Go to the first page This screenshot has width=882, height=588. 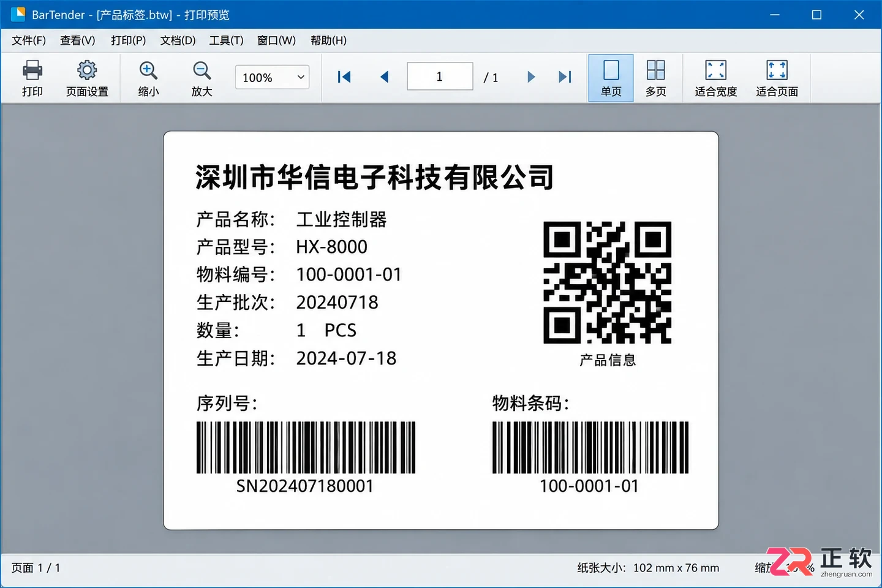(344, 77)
